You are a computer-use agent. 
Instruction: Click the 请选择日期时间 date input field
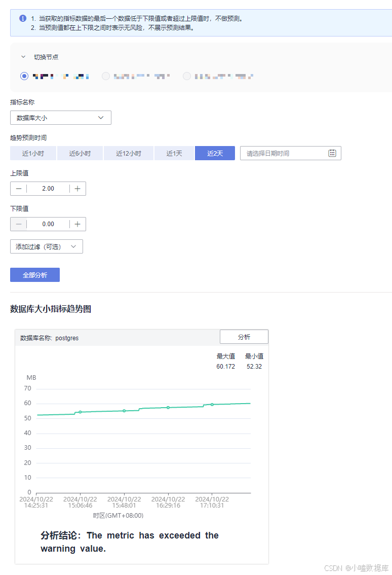(x=291, y=153)
